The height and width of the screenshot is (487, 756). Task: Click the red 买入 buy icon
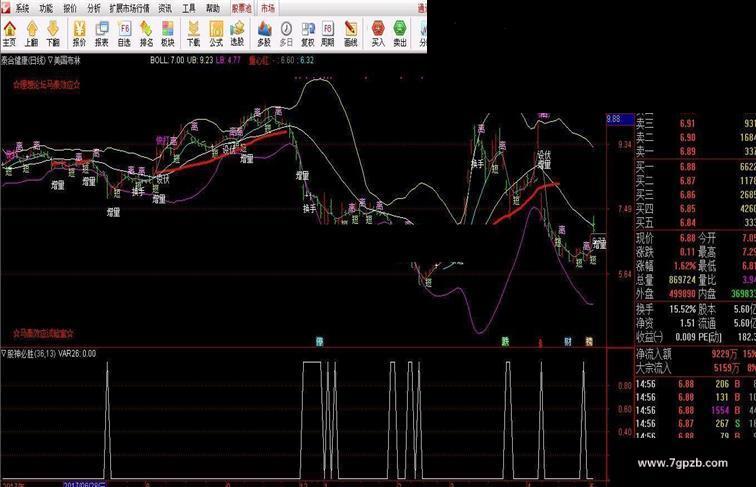378,33
